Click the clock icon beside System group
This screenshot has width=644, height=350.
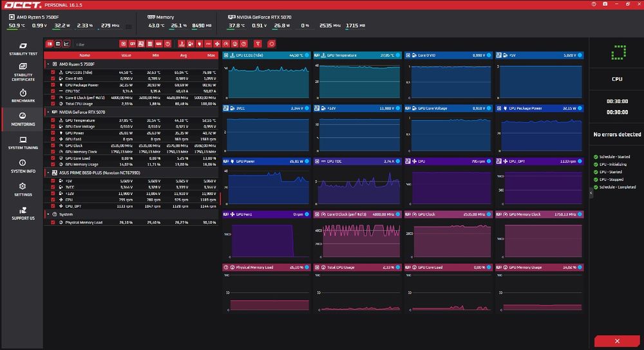pyautogui.click(x=55, y=214)
